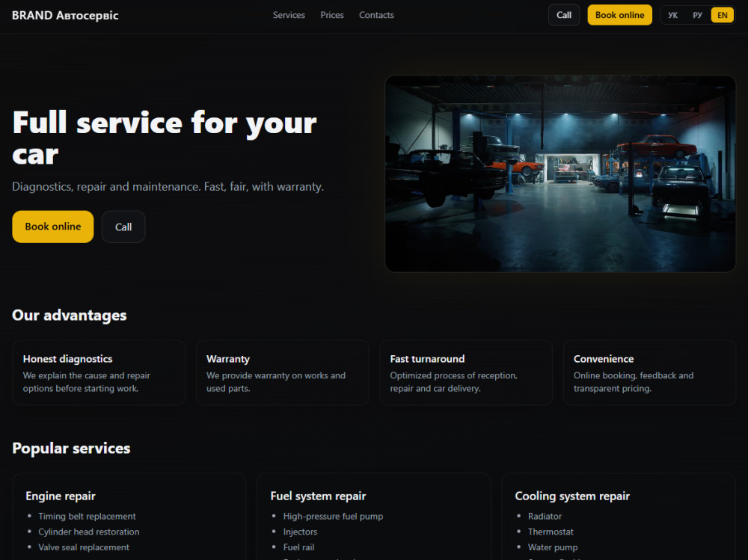Click 'High-pressure fuel pump' item

point(333,516)
